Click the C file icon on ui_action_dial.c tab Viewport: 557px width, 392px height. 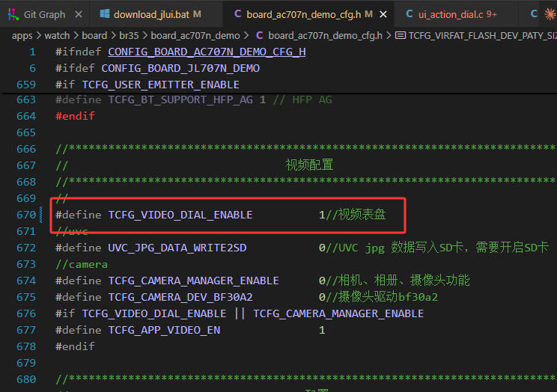(410, 14)
